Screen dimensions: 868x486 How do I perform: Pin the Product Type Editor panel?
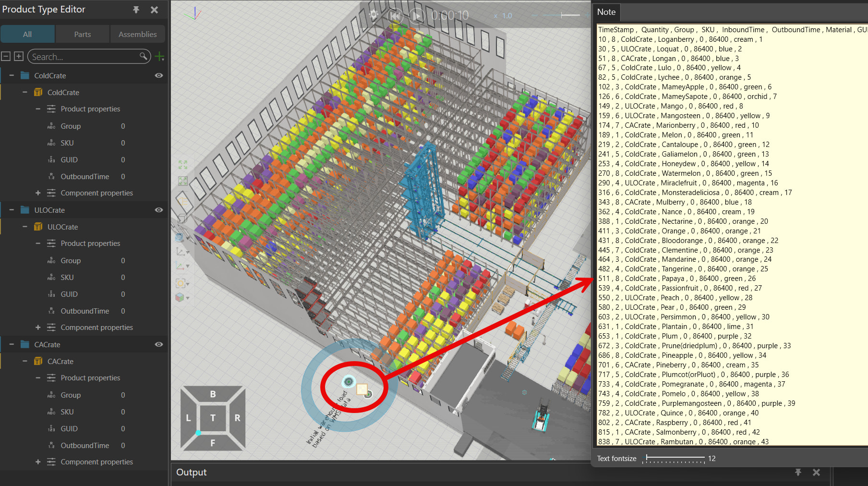pos(136,10)
